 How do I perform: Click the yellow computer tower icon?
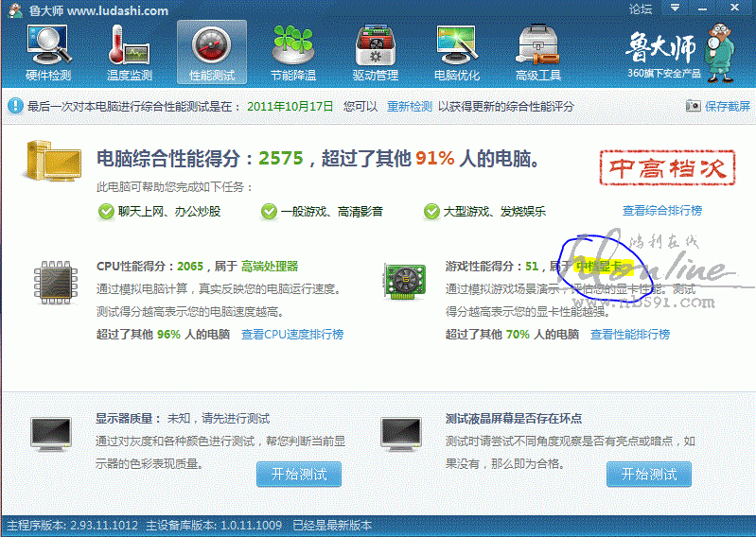click(x=52, y=161)
